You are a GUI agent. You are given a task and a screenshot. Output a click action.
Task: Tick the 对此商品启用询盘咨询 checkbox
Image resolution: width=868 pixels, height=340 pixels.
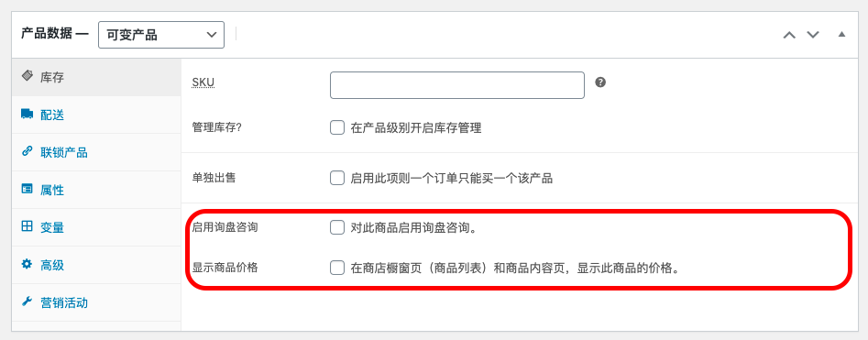(x=337, y=227)
